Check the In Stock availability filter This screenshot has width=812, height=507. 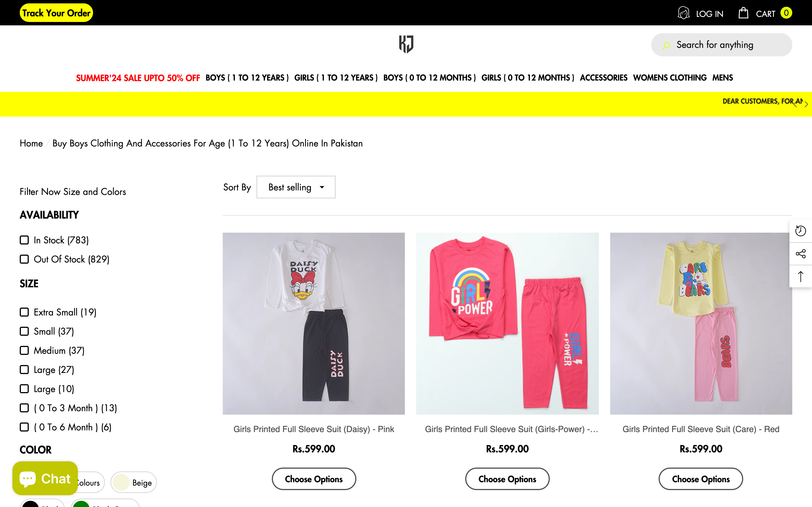click(24, 240)
